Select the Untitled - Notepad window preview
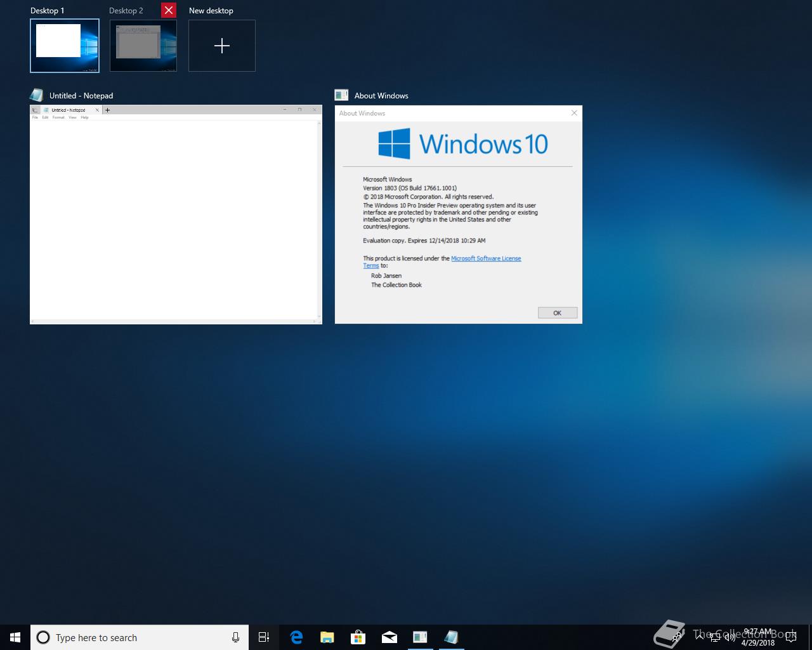The height and width of the screenshot is (650, 812). (176, 215)
